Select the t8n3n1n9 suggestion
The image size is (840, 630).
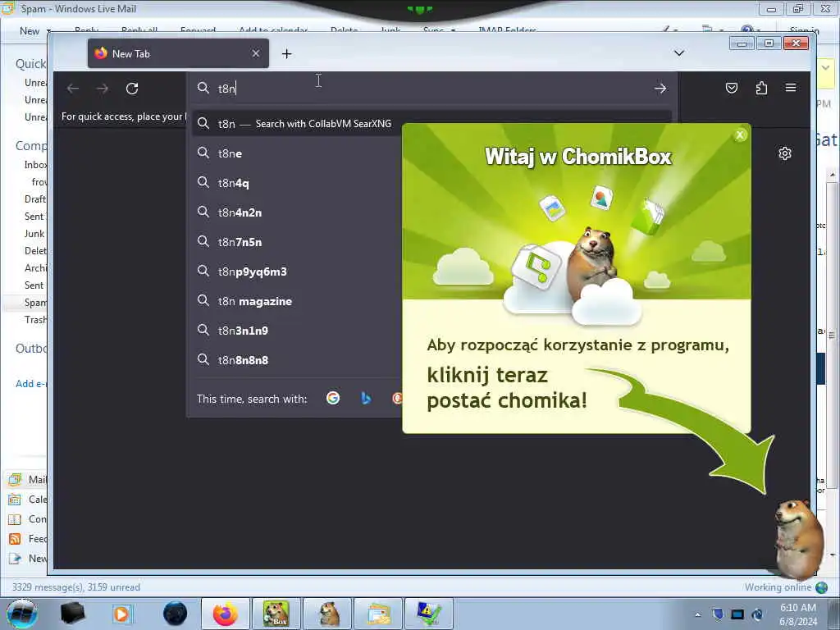point(297,331)
